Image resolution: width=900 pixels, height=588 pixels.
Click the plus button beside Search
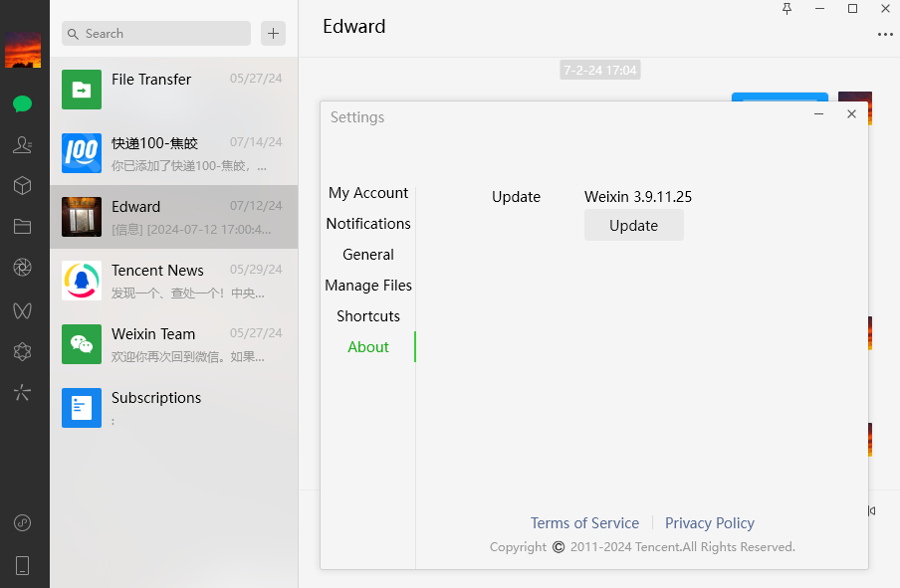[x=273, y=34]
